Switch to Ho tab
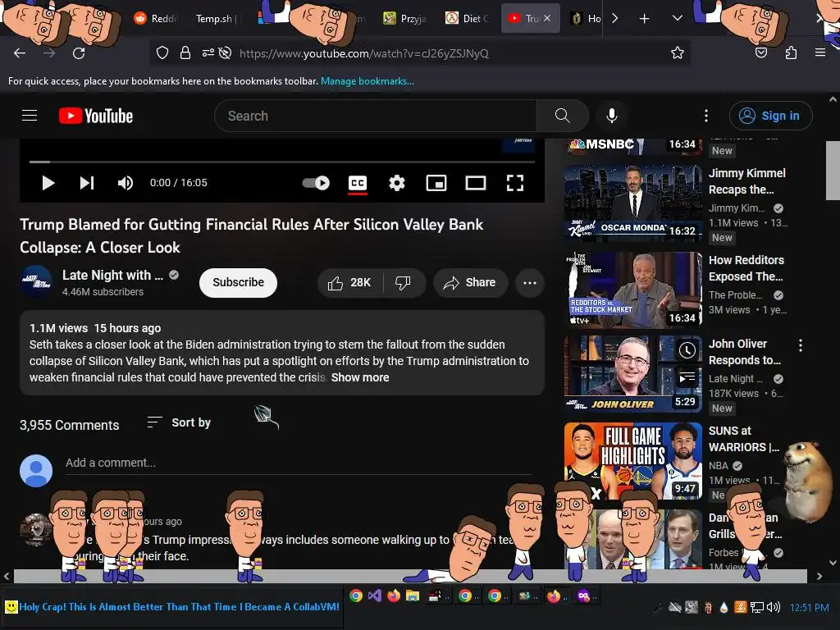840x630 pixels. pyautogui.click(x=585, y=19)
